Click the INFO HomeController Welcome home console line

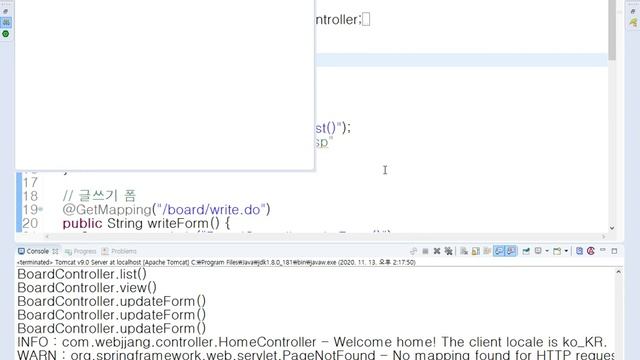click(x=312, y=342)
